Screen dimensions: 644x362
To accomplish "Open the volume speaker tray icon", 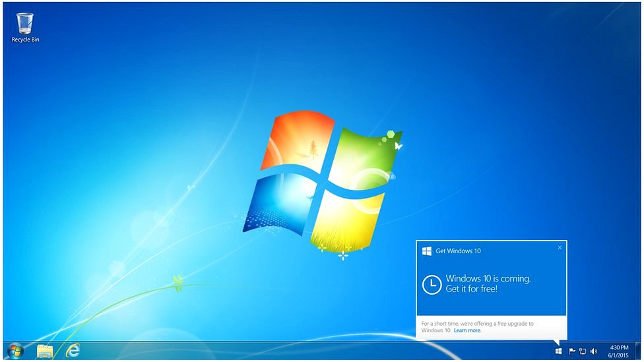I will tap(593, 351).
